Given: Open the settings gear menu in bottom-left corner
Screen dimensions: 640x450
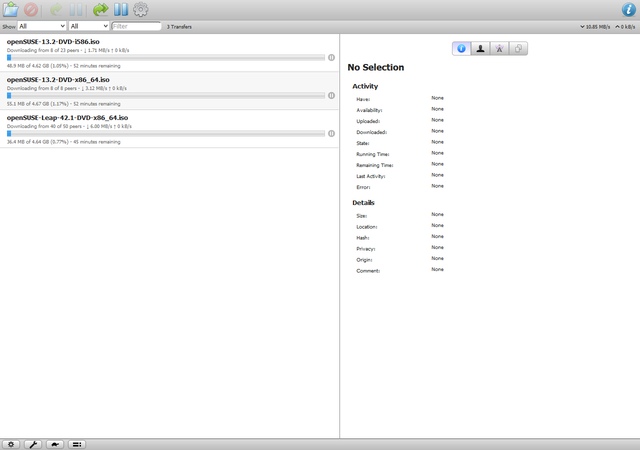Looking at the screenshot, I should point(11,444).
